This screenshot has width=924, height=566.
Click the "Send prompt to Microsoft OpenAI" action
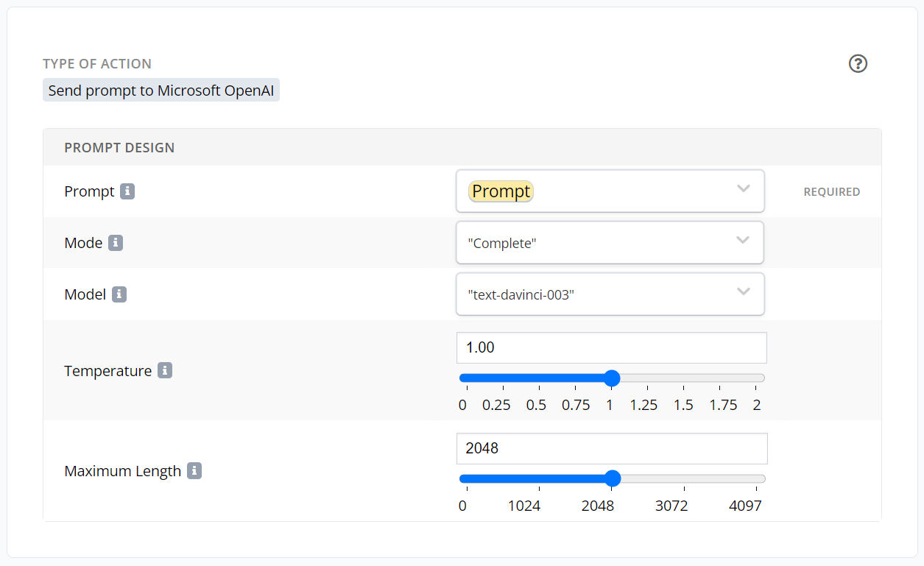pyautogui.click(x=161, y=91)
